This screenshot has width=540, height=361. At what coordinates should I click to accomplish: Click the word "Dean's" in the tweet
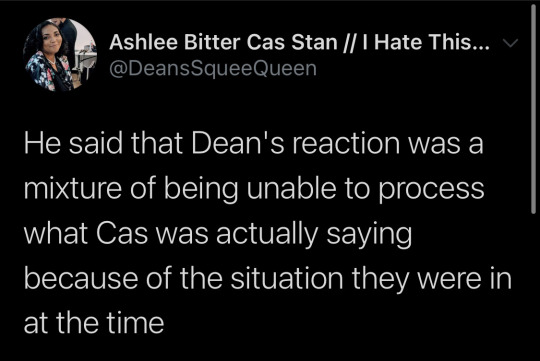pyautogui.click(x=238, y=143)
